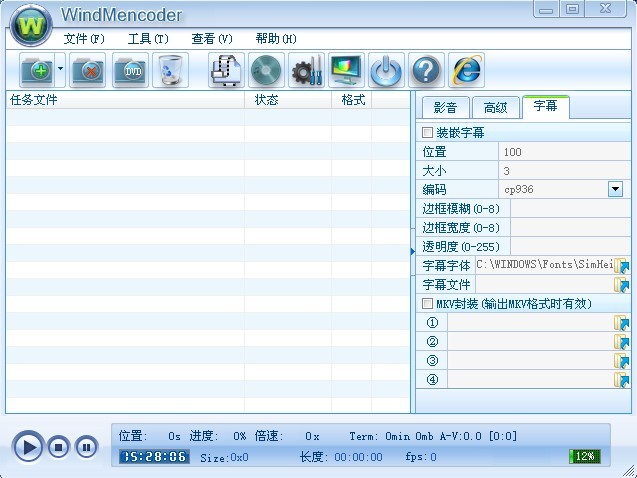
Task: Expand the 编码 cp936 dropdown
Action: click(615, 189)
